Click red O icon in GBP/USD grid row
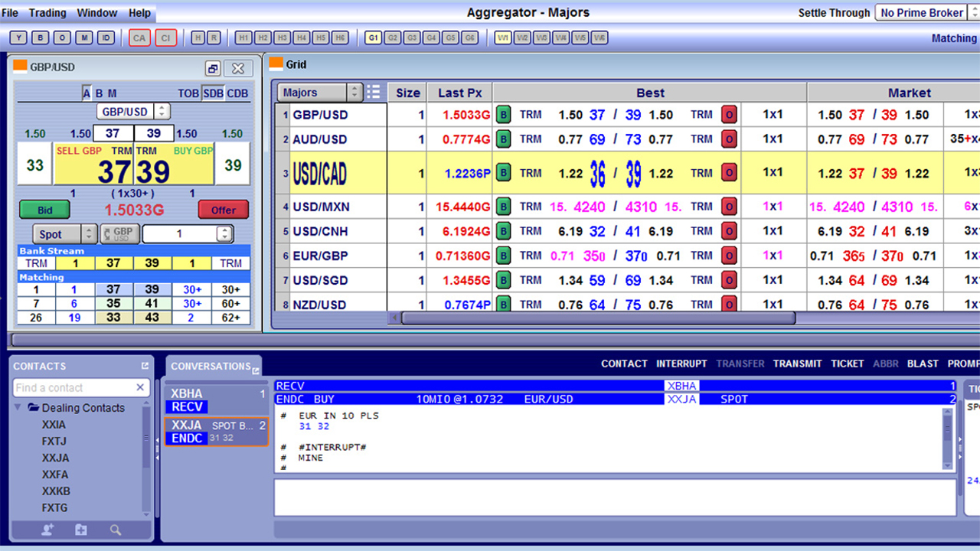Image resolution: width=980 pixels, height=551 pixels. [730, 115]
